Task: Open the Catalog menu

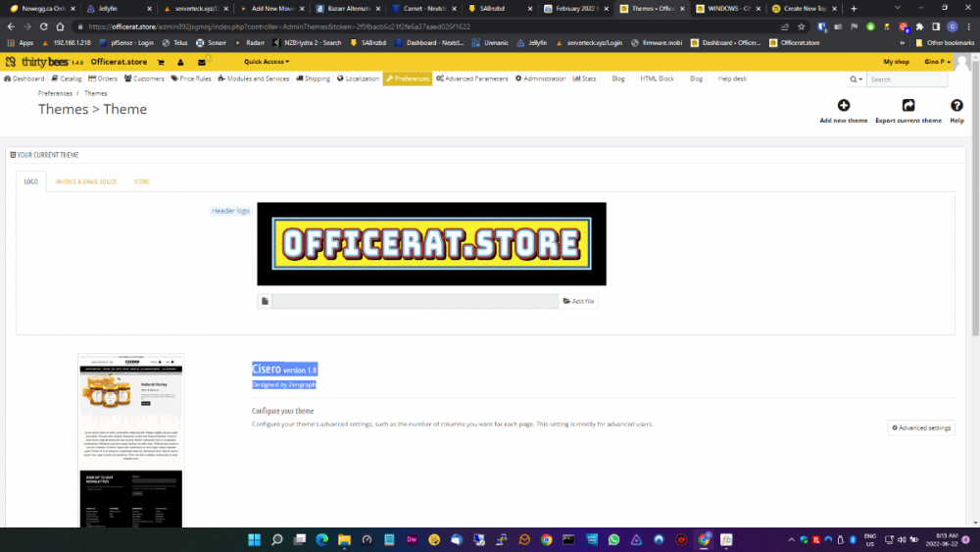Action: click(68, 78)
